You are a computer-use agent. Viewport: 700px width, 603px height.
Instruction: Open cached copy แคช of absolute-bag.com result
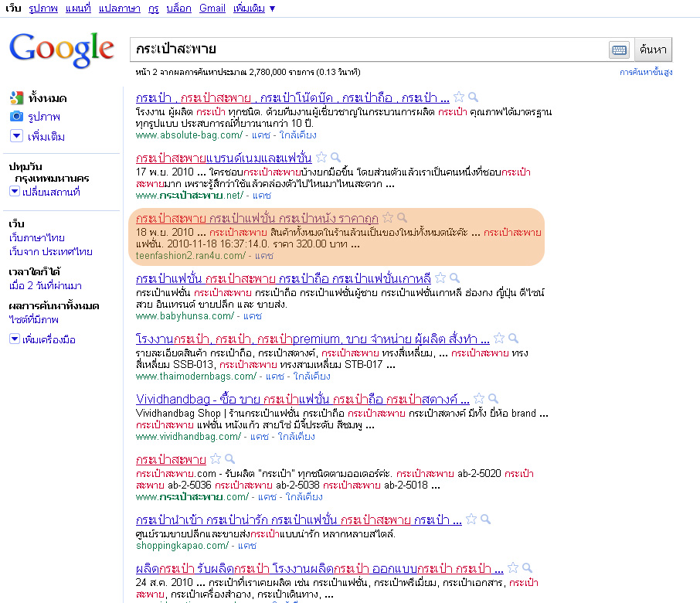coord(260,135)
